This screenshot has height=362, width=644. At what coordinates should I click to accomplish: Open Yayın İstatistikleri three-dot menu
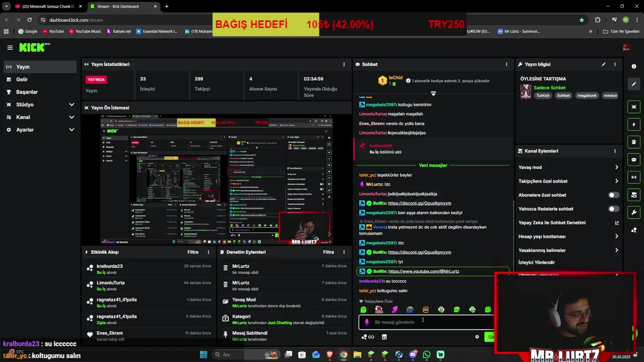point(344,64)
